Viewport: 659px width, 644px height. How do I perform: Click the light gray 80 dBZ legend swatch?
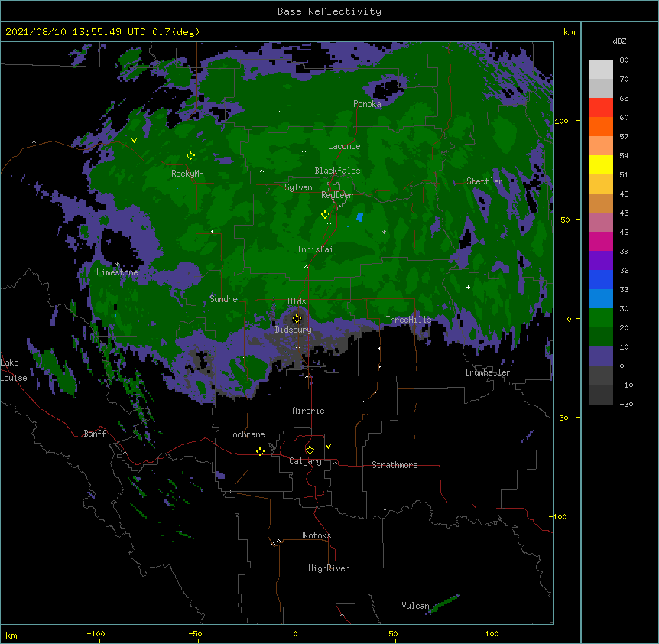601,70
